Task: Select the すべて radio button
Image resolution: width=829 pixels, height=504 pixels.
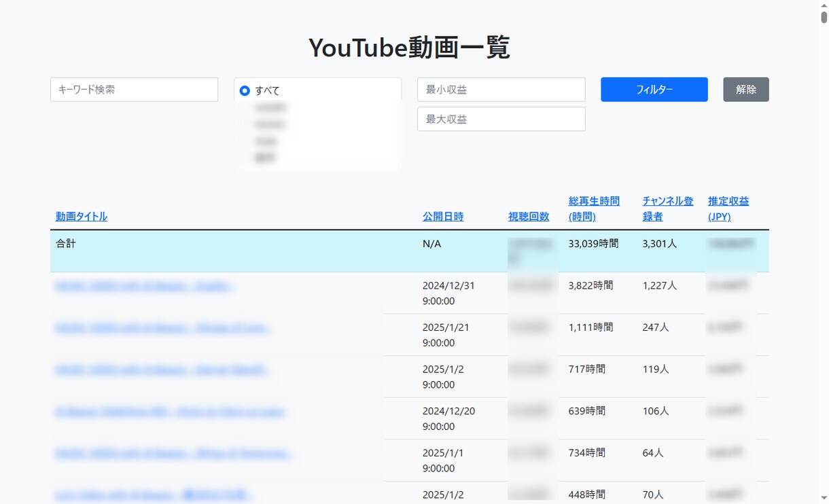Action: click(x=245, y=90)
